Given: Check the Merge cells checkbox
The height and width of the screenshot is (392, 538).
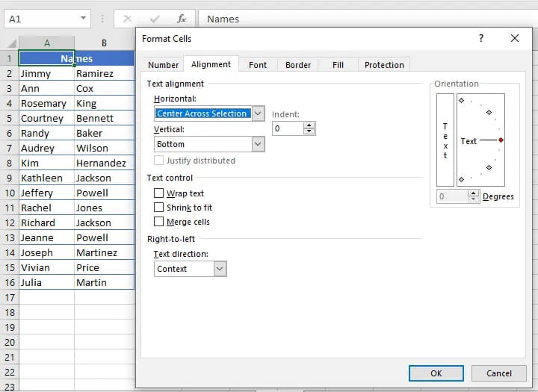Looking at the screenshot, I should [x=158, y=222].
